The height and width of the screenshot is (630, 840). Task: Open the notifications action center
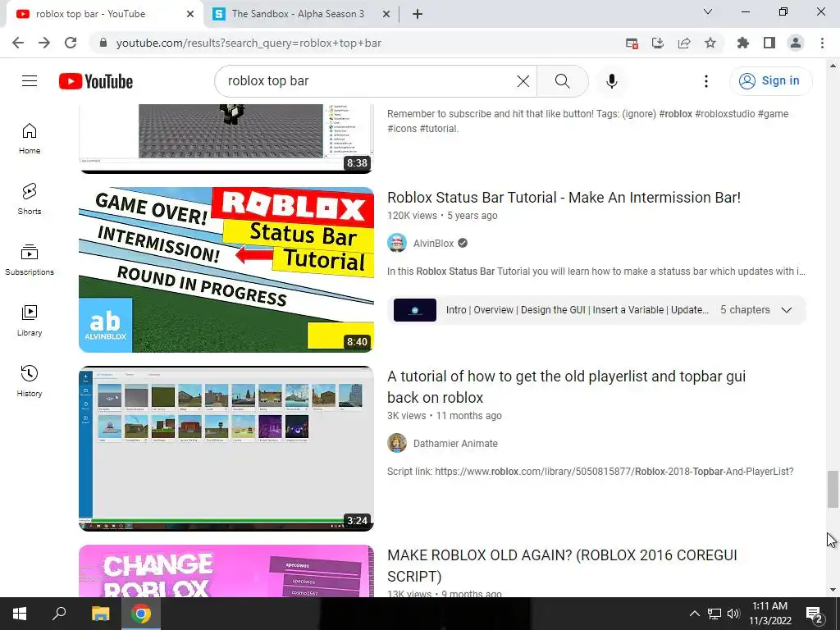coord(814,614)
